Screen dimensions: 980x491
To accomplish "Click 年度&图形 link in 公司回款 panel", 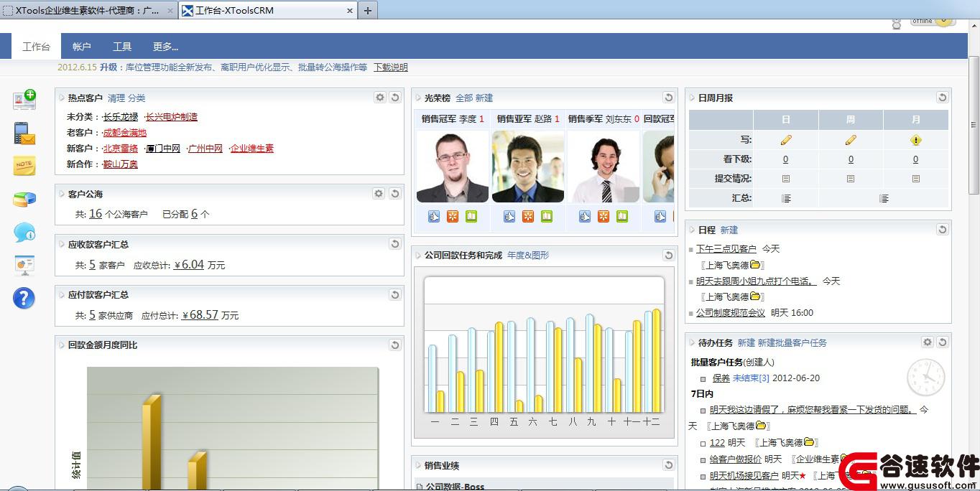I will click(x=528, y=255).
